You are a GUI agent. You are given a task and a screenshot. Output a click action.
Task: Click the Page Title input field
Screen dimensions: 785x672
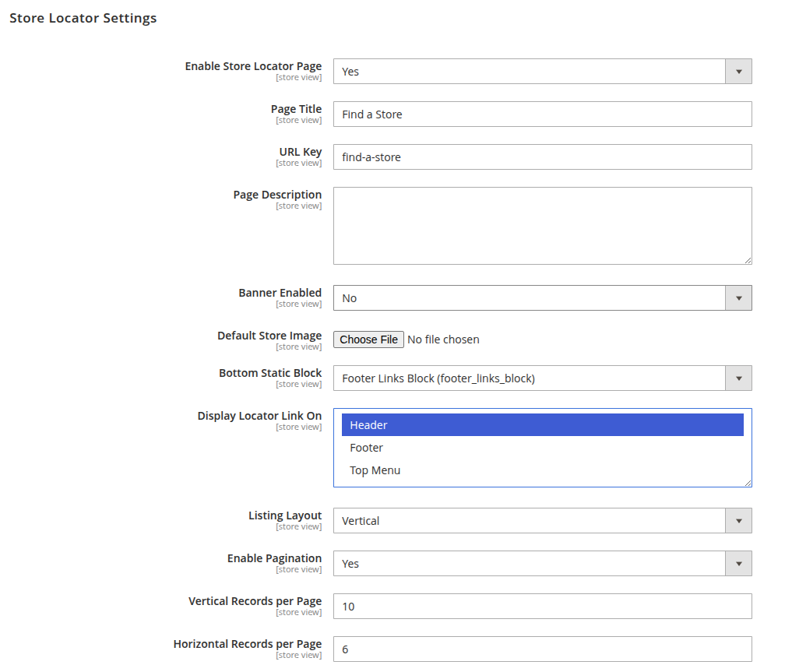(542, 114)
